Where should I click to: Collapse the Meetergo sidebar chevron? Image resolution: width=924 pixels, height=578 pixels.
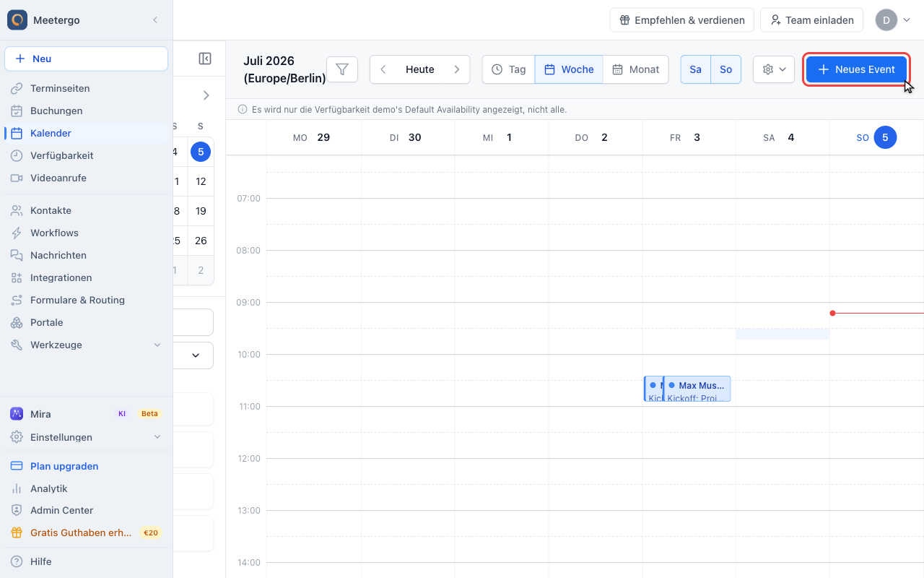click(155, 20)
